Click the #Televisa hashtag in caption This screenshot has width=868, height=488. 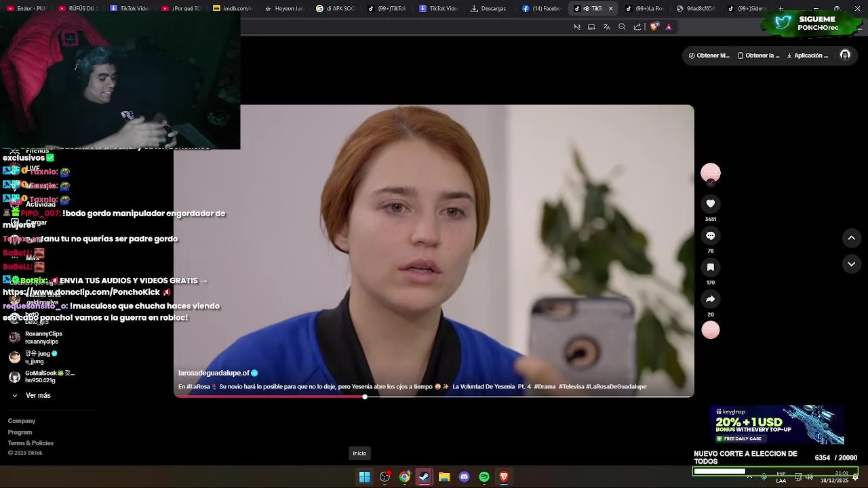570,387
